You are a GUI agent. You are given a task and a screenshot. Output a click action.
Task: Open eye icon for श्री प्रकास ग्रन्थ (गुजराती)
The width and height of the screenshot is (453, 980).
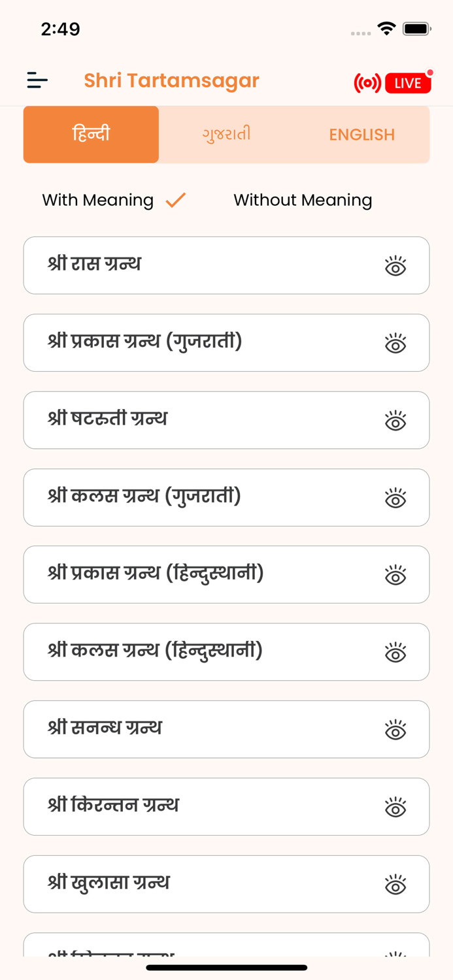click(395, 343)
